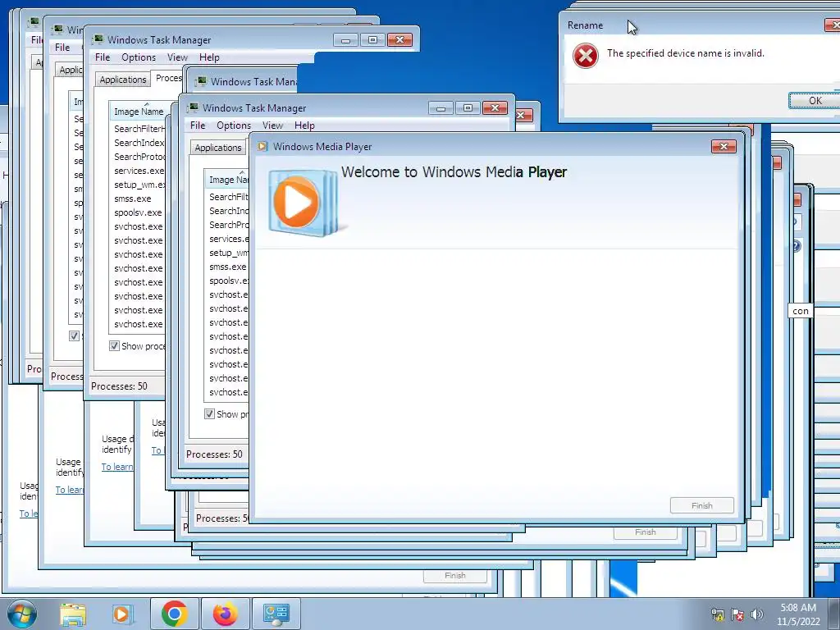Image resolution: width=840 pixels, height=630 pixels.
Task: Select spoolsv.exe in the Task Manager with the Processes tab
Action: [138, 212]
